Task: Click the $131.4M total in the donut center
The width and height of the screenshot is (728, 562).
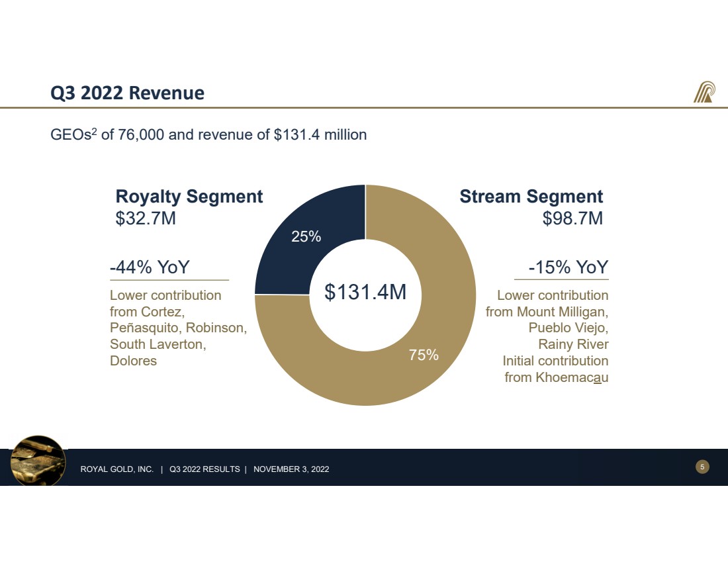Action: (x=365, y=292)
